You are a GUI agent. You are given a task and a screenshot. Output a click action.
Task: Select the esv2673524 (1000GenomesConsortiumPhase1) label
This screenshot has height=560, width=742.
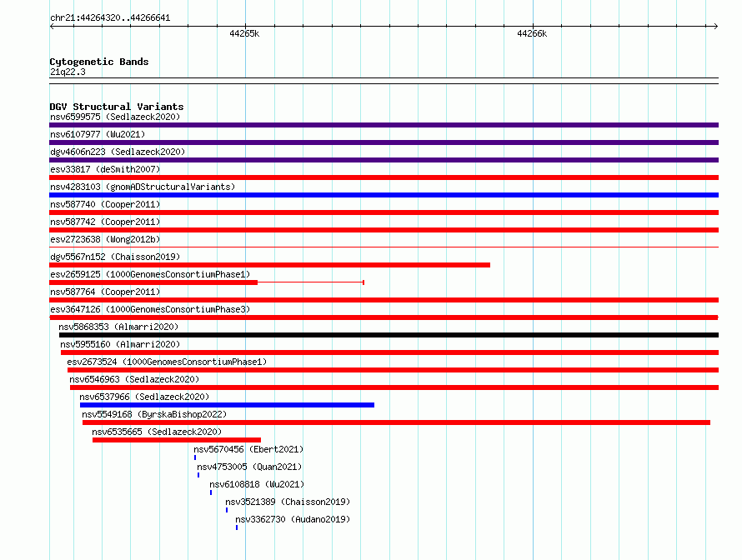click(167, 362)
